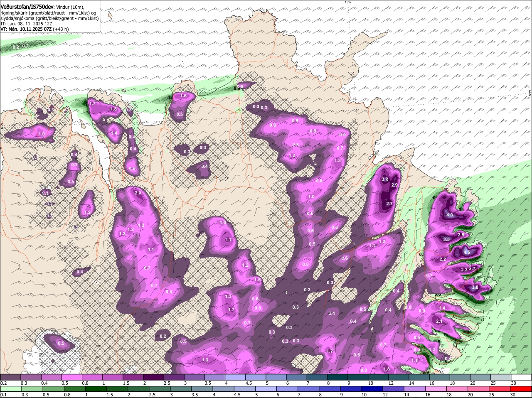Pick the white 30 swatch in the purple snow legend

522,377
